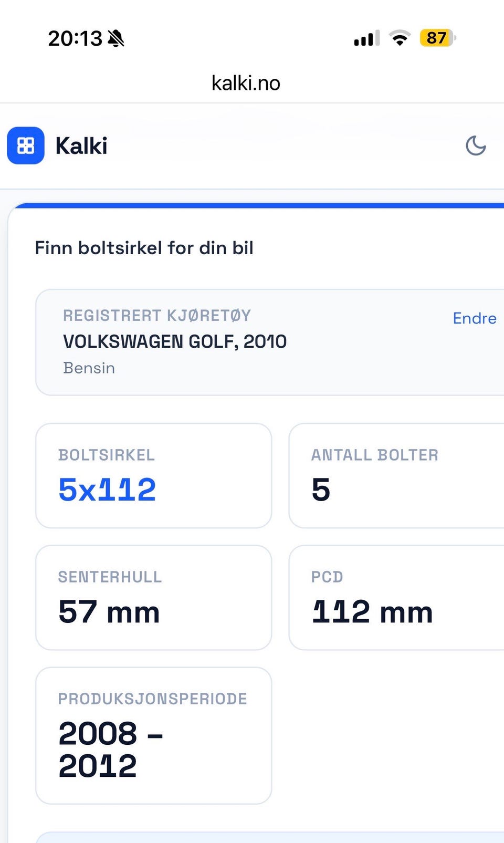This screenshot has width=504, height=843.
Task: Click the Bensin fuel type label
Action: 89,368
